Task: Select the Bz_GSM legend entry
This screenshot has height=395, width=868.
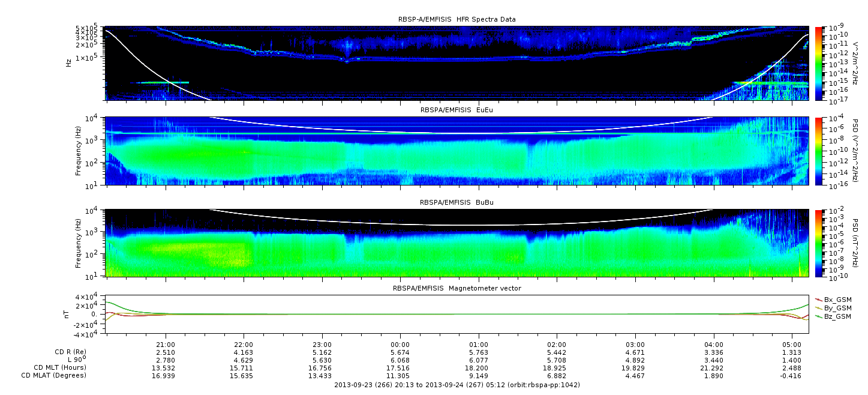Action: [x=833, y=316]
